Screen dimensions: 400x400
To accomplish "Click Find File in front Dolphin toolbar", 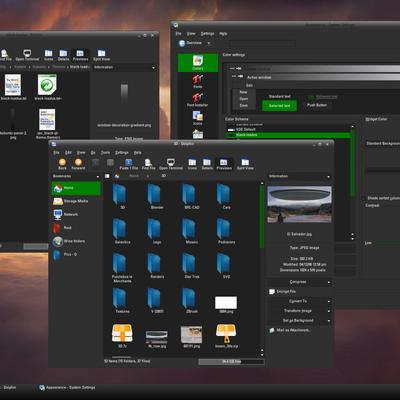I will [149, 164].
